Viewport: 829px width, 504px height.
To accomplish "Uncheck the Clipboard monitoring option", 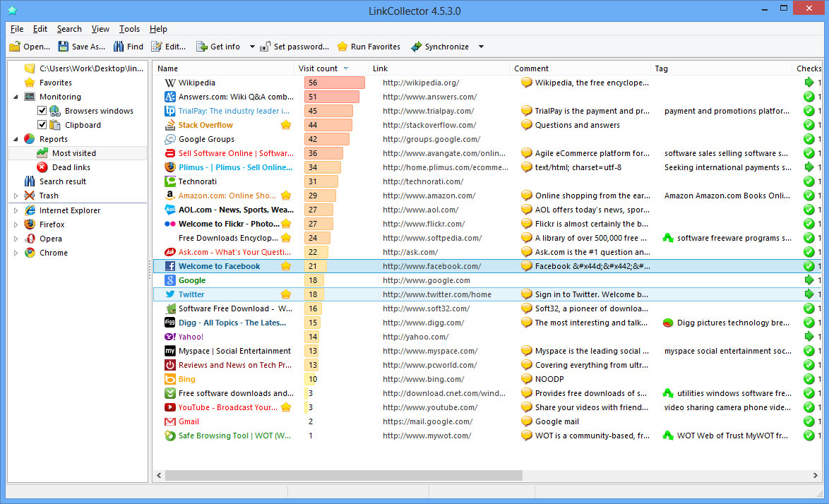I will click(40, 125).
